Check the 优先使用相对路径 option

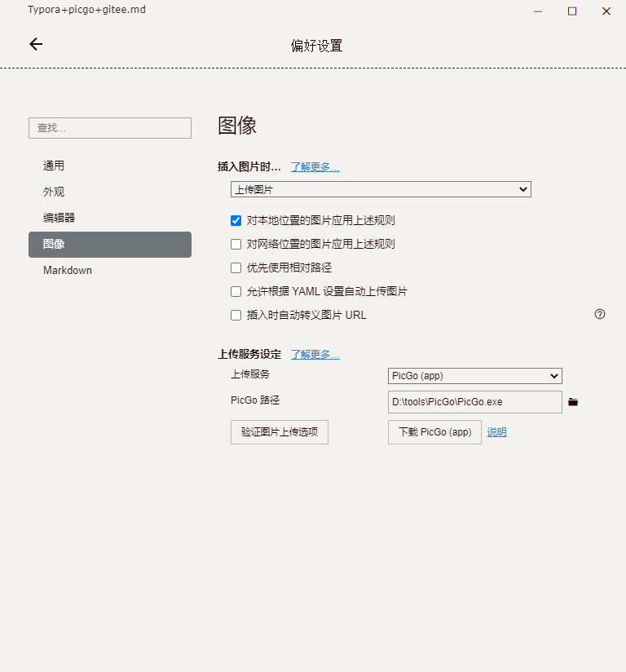[x=236, y=267]
